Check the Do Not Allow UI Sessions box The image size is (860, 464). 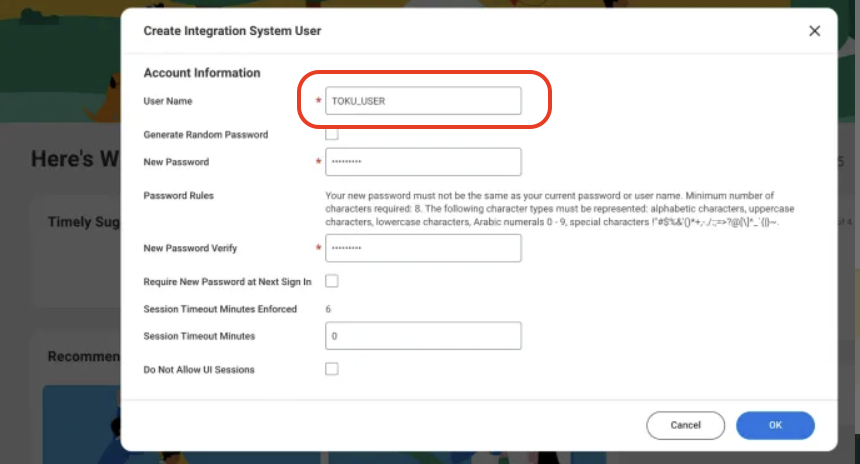click(332, 369)
